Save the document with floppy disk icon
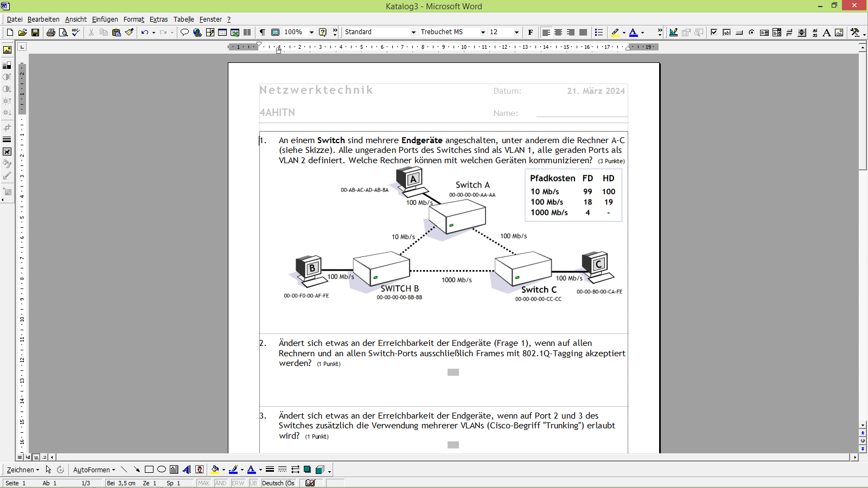The height and width of the screenshot is (488, 868). click(x=35, y=33)
